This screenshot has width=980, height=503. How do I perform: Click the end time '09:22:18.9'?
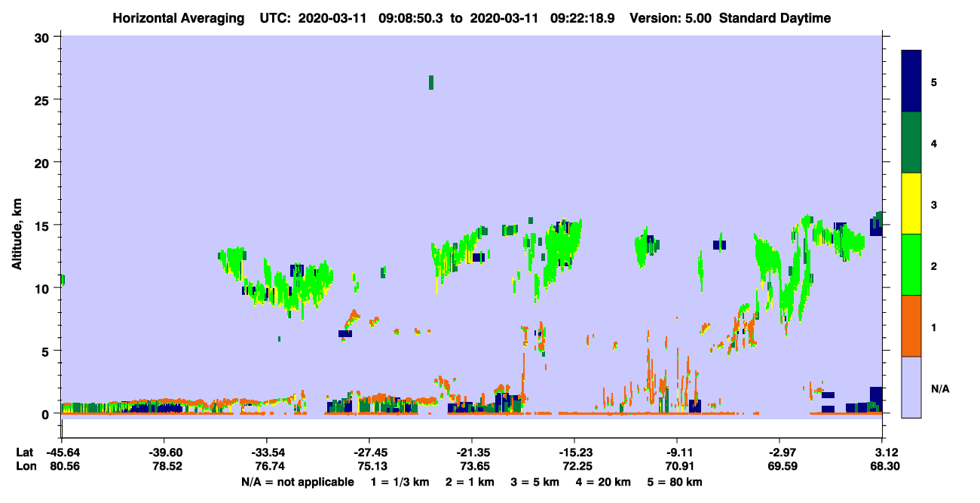click(x=582, y=18)
